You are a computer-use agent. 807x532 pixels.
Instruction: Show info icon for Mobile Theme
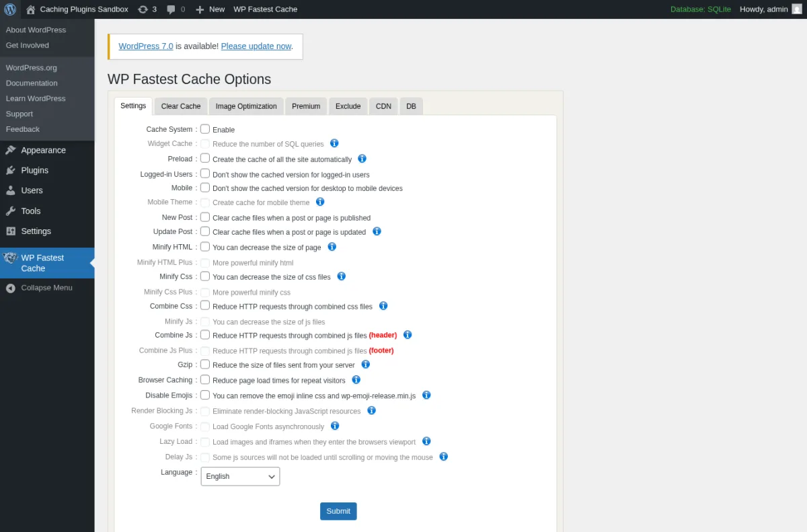[x=320, y=202]
